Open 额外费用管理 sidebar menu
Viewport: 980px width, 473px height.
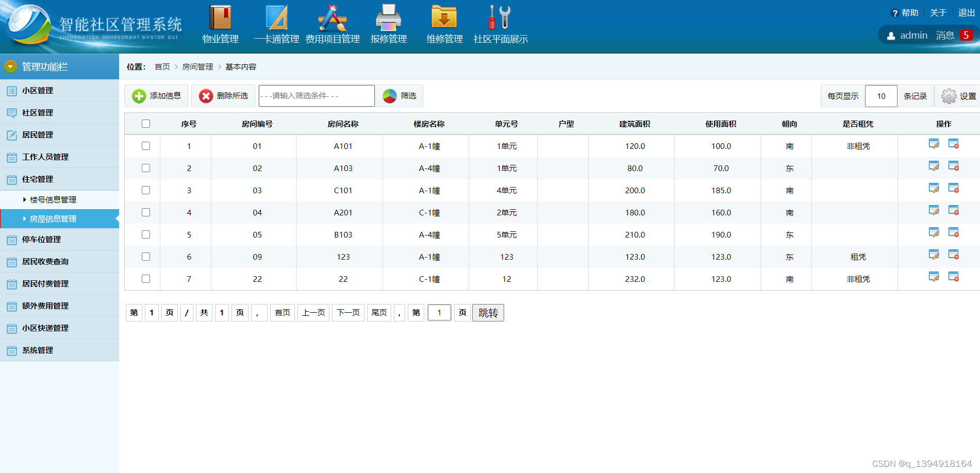pos(59,306)
